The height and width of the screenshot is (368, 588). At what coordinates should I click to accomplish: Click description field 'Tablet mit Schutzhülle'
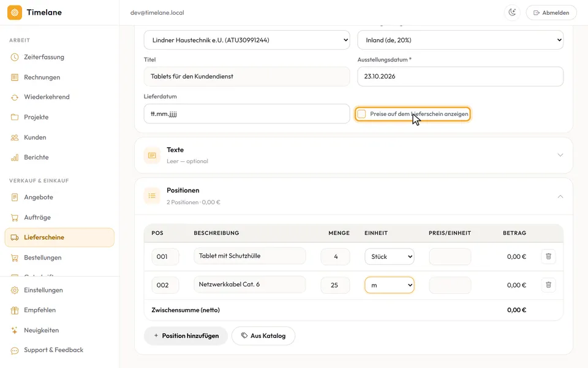250,256
